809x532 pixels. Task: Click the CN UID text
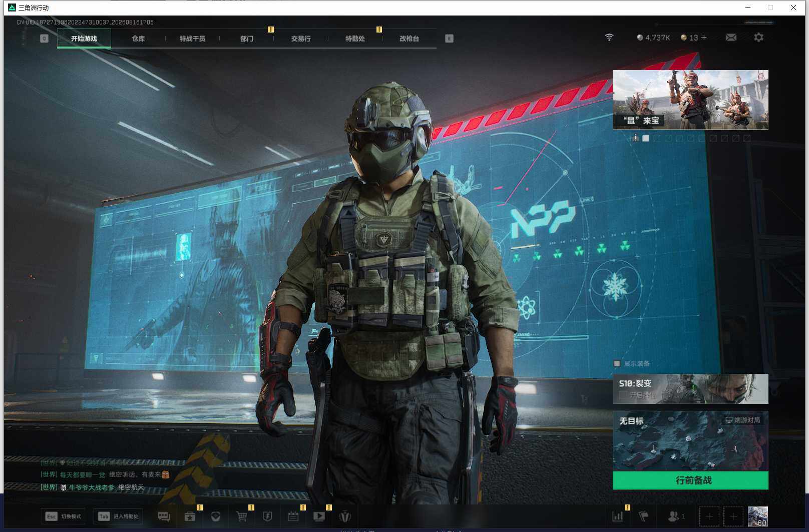tap(85, 22)
